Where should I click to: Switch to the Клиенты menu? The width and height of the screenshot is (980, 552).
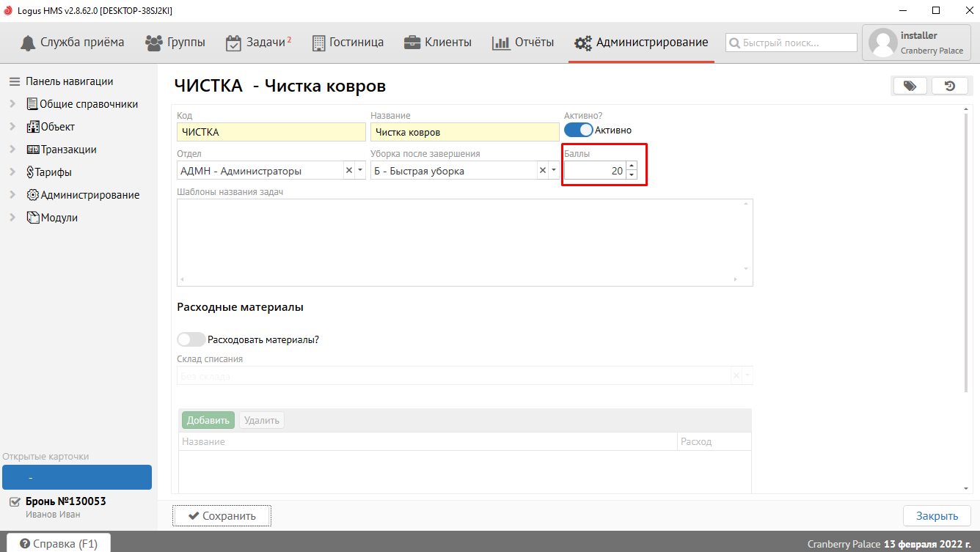[x=437, y=43]
